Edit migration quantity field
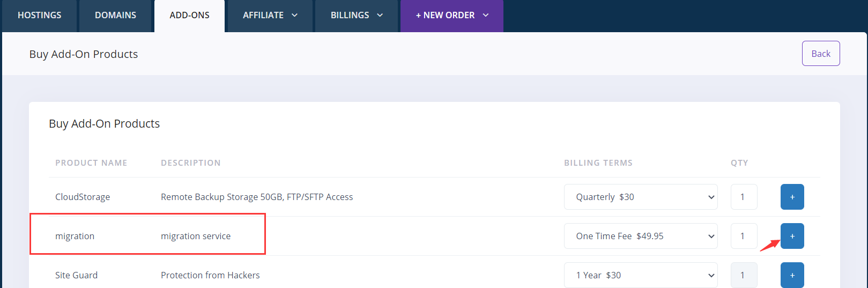The image size is (868, 288). click(x=744, y=236)
